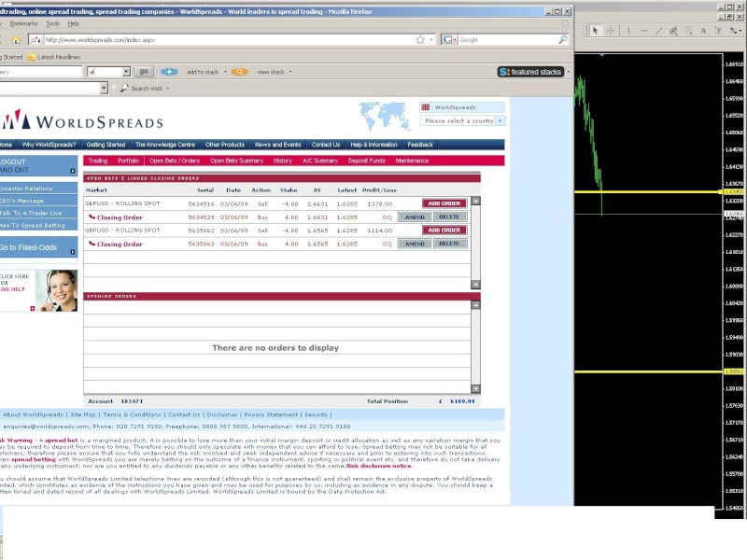Click the blue add-to-stack plus icon
747x560 pixels.
pos(169,72)
